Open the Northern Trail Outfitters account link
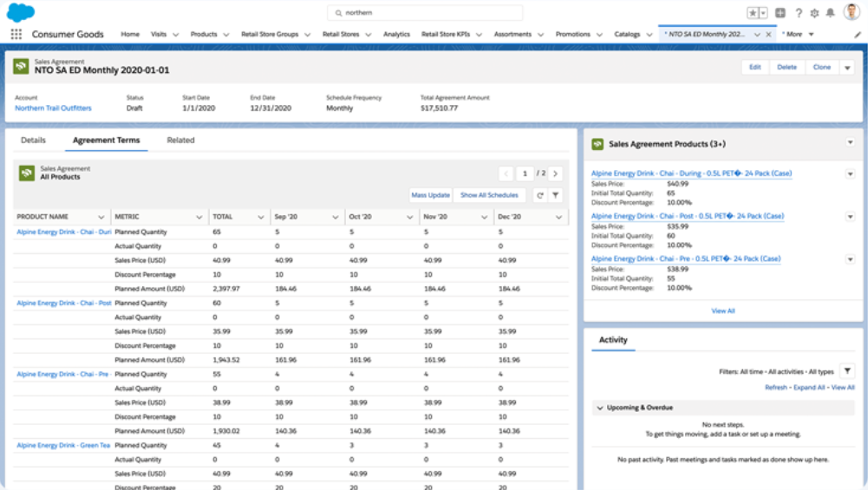The image size is (868, 490). (x=53, y=108)
